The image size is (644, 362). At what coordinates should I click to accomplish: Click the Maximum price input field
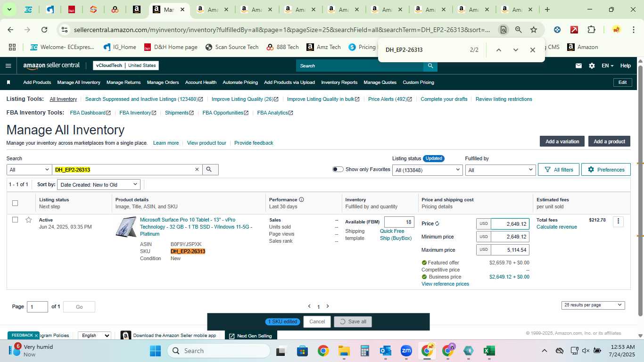(510, 250)
